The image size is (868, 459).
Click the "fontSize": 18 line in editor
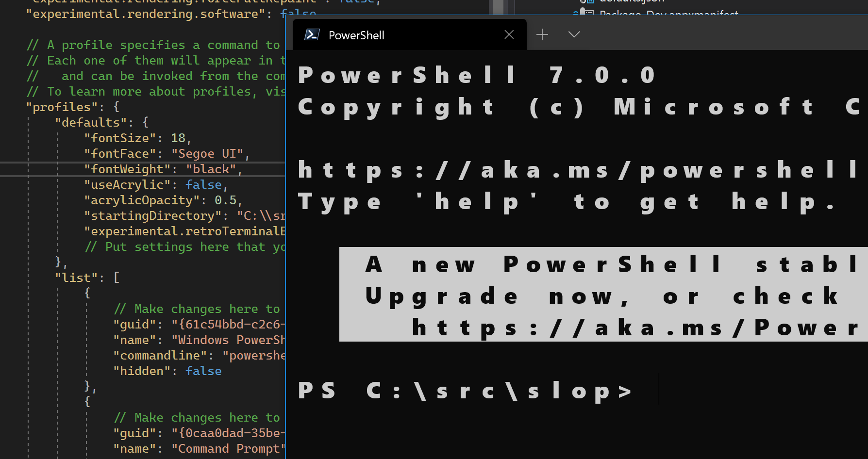pyautogui.click(x=138, y=138)
